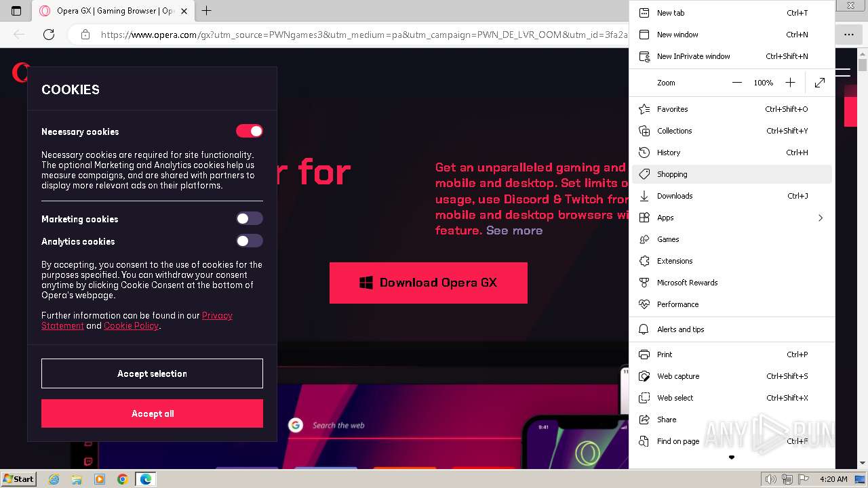The height and width of the screenshot is (488, 868).
Task: Click the Performance heart icon
Action: point(644,304)
